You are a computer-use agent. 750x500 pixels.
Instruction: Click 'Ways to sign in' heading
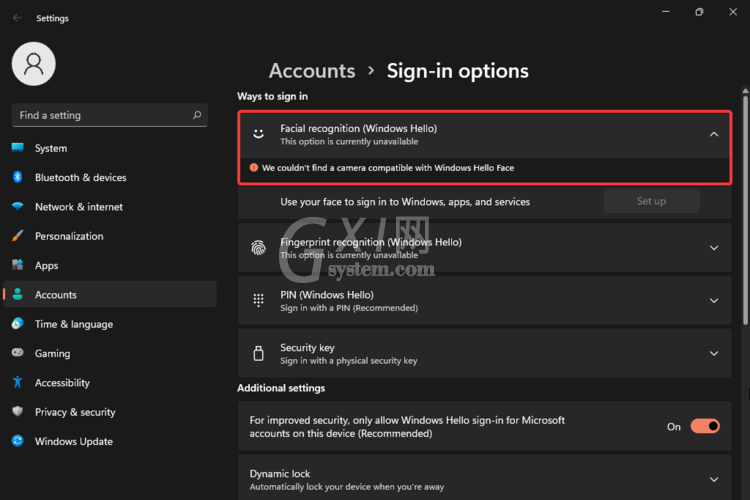click(272, 96)
